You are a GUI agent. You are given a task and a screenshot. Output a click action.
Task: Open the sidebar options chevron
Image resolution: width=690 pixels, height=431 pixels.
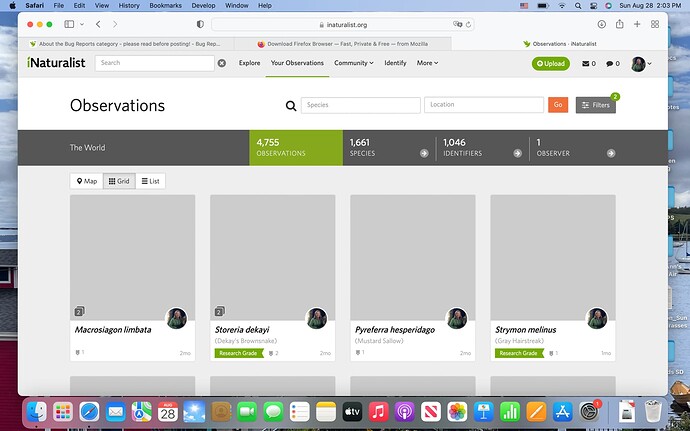pyautogui.click(x=82, y=25)
